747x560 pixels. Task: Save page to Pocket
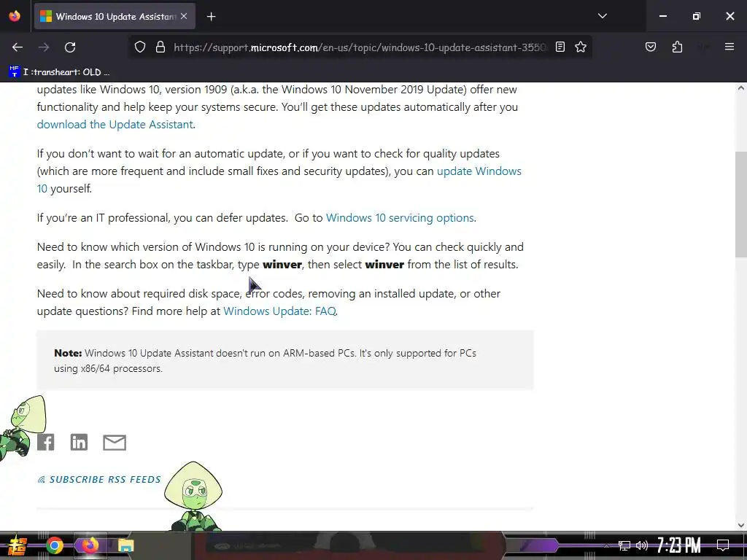pyautogui.click(x=650, y=47)
